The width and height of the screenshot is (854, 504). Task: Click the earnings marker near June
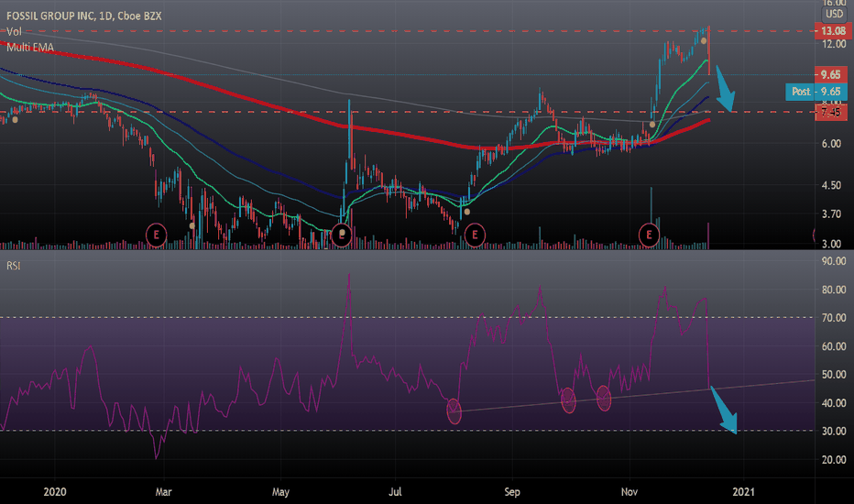(x=342, y=235)
